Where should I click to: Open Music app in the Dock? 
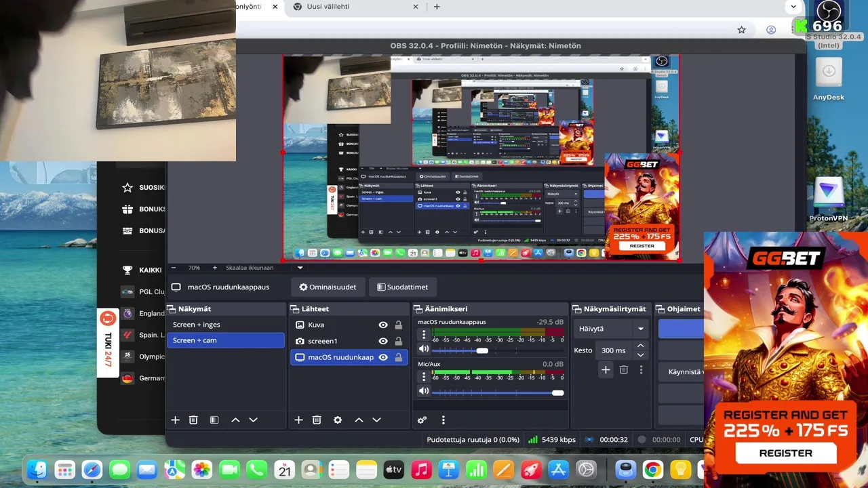[x=421, y=470]
